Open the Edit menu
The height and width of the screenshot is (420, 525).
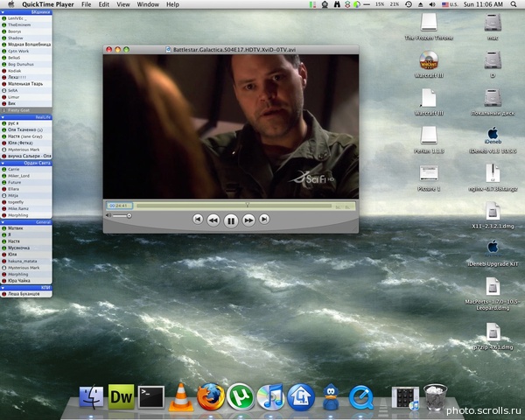point(104,4)
